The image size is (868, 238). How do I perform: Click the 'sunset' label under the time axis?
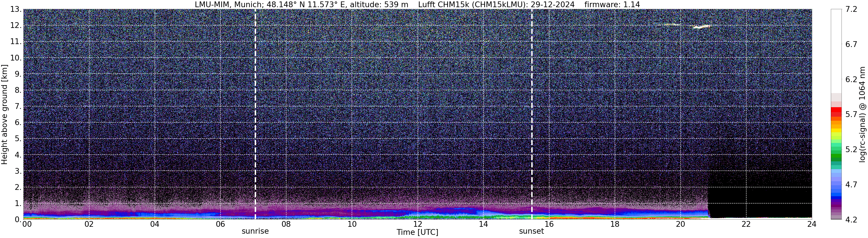tap(532, 231)
